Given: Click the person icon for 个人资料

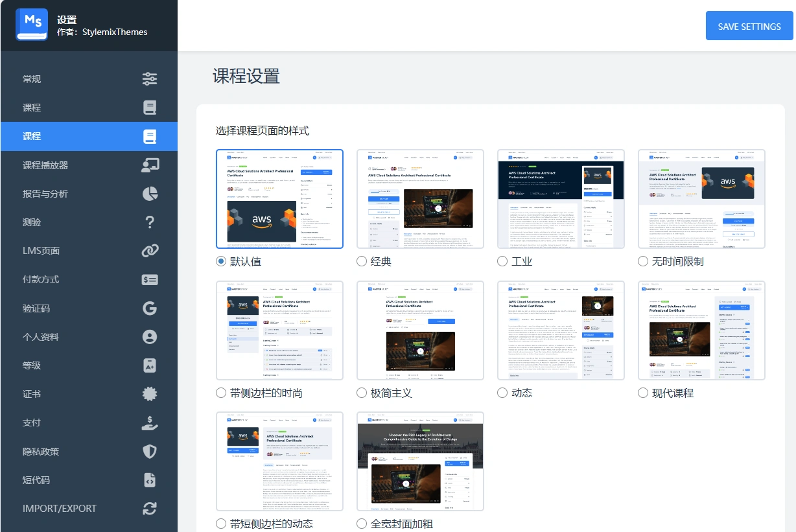Looking at the screenshot, I should coord(150,336).
